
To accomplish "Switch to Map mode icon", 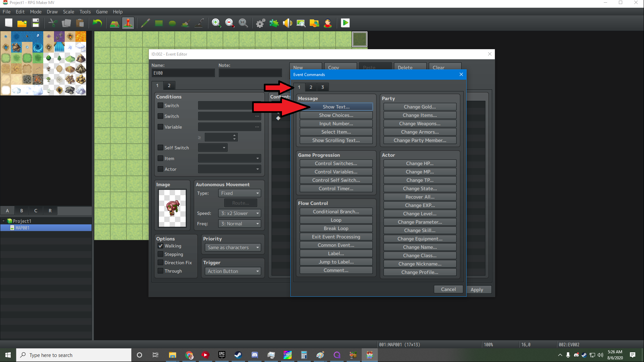I will click(x=115, y=23).
